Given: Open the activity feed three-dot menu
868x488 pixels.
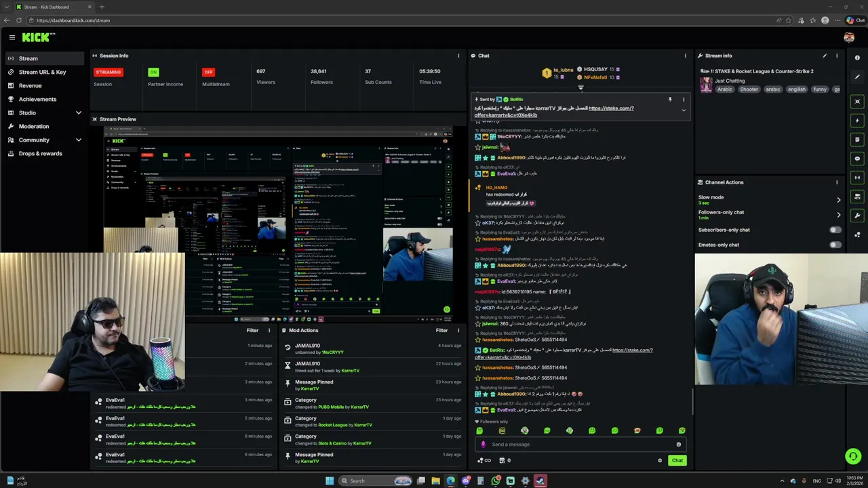Looking at the screenshot, I should pyautogui.click(x=269, y=330).
